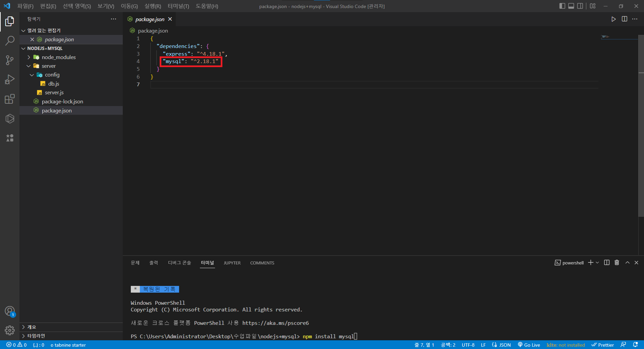Open editor More Actions ellipsis
This screenshot has width=644, height=349.
click(635, 19)
